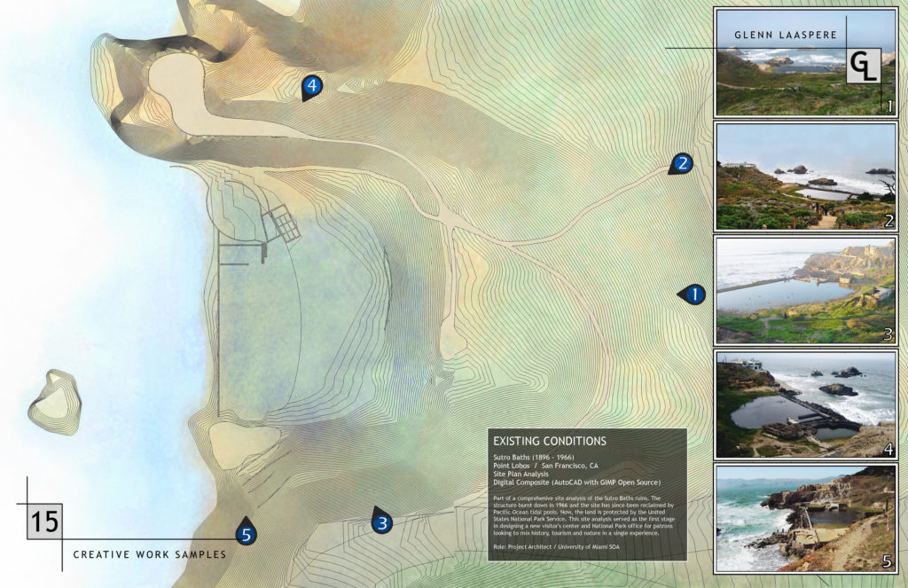Open photo thumbnail 5 of the rocky shoreline
908x588 pixels.
click(805, 519)
